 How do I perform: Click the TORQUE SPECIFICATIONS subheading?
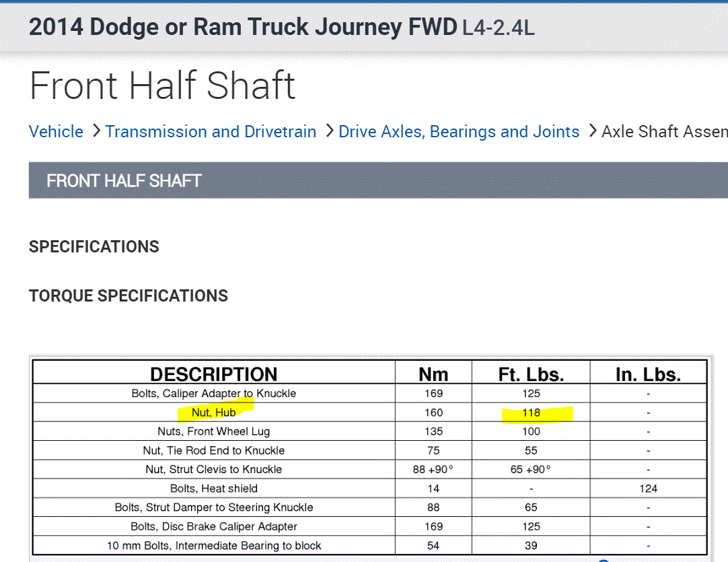[x=129, y=295]
